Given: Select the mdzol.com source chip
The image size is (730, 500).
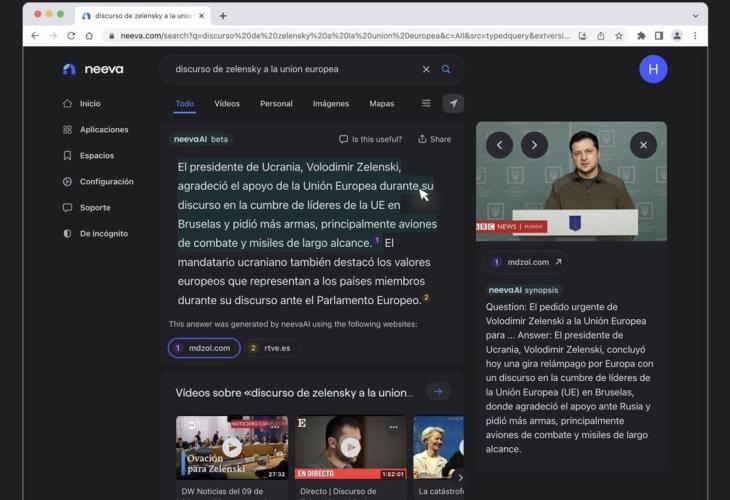Looking at the screenshot, I should pyautogui.click(x=204, y=348).
